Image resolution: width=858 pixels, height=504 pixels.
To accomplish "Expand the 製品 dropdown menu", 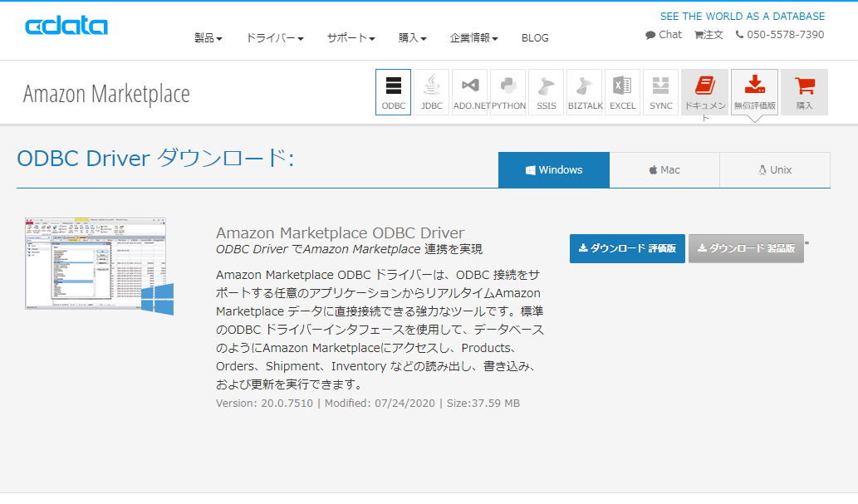I will pyautogui.click(x=208, y=37).
